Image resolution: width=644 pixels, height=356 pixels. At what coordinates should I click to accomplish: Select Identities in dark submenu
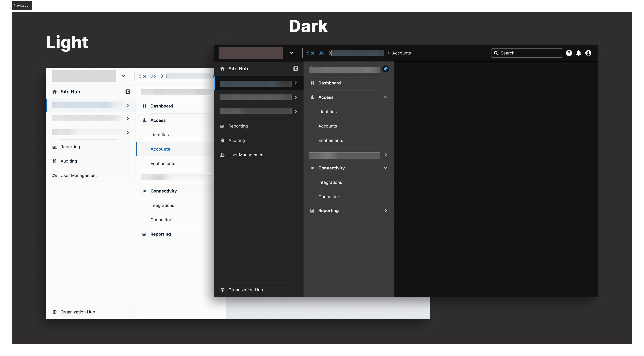point(327,112)
